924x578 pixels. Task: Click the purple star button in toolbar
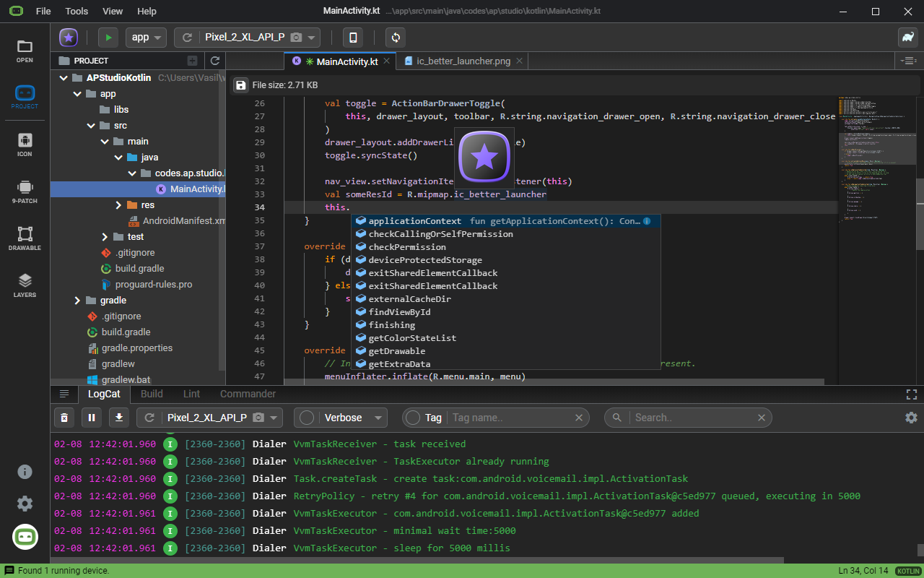click(69, 38)
